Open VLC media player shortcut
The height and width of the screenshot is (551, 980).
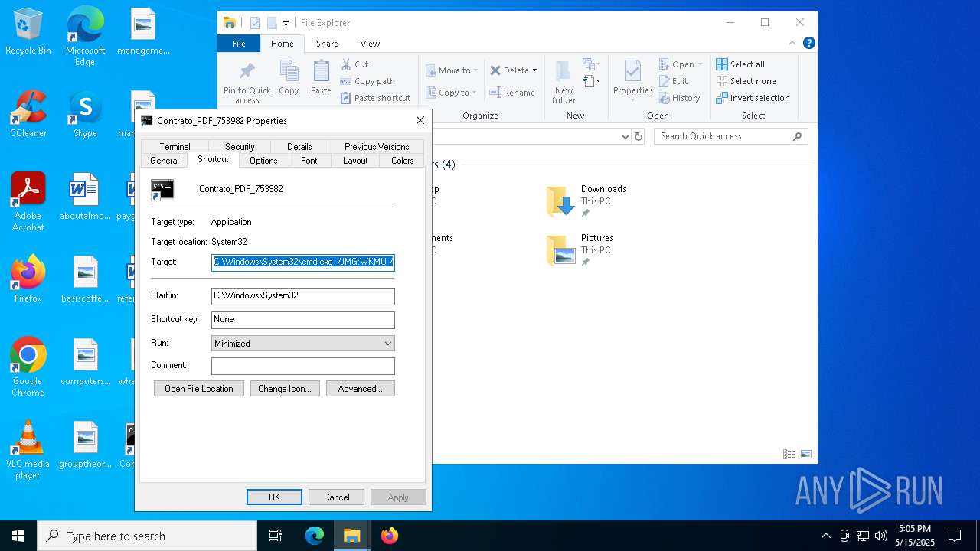[28, 450]
